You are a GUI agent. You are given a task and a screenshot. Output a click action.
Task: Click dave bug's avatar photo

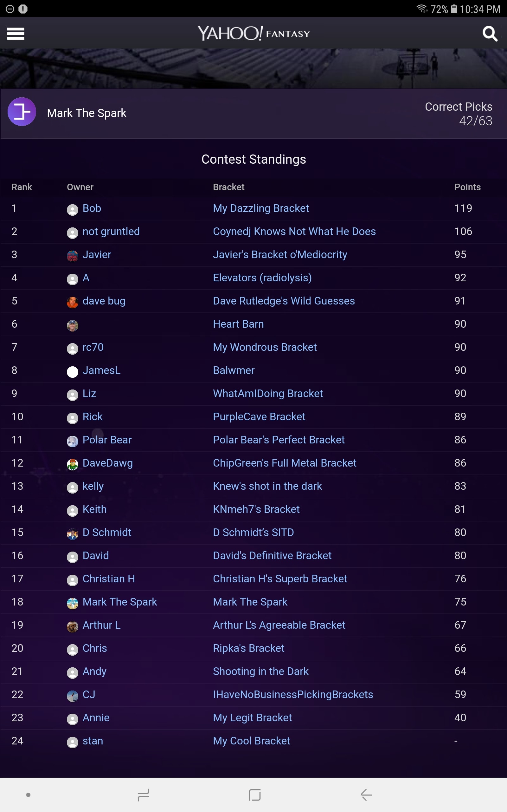[x=72, y=302]
